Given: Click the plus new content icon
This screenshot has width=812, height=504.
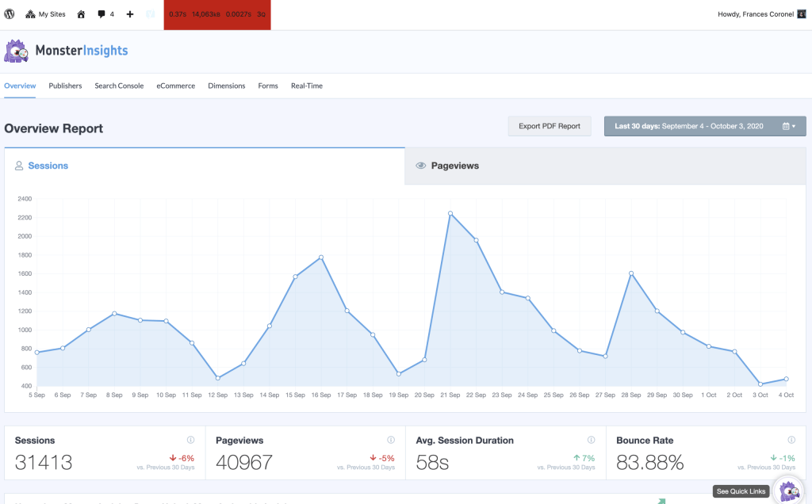Looking at the screenshot, I should (x=130, y=14).
